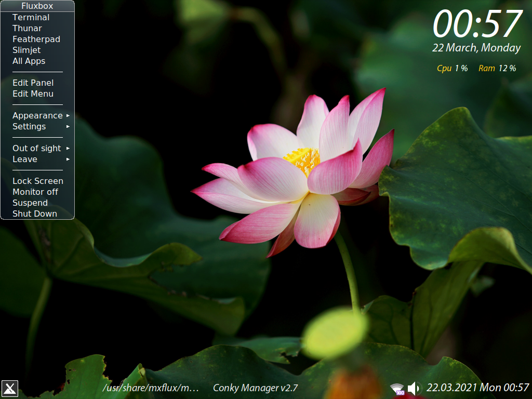Click the 22 March, Monday date text
Viewport: 532px width, 399px height.
tap(476, 48)
